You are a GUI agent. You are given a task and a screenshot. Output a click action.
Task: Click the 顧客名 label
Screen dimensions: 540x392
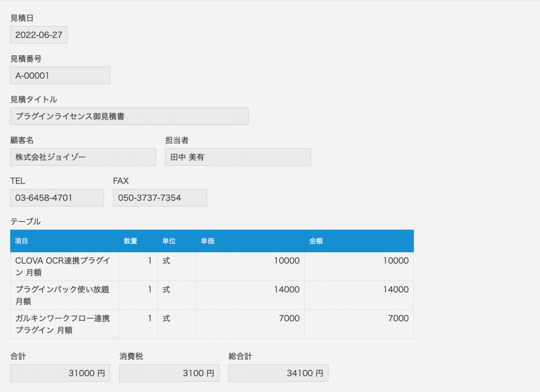tap(22, 140)
